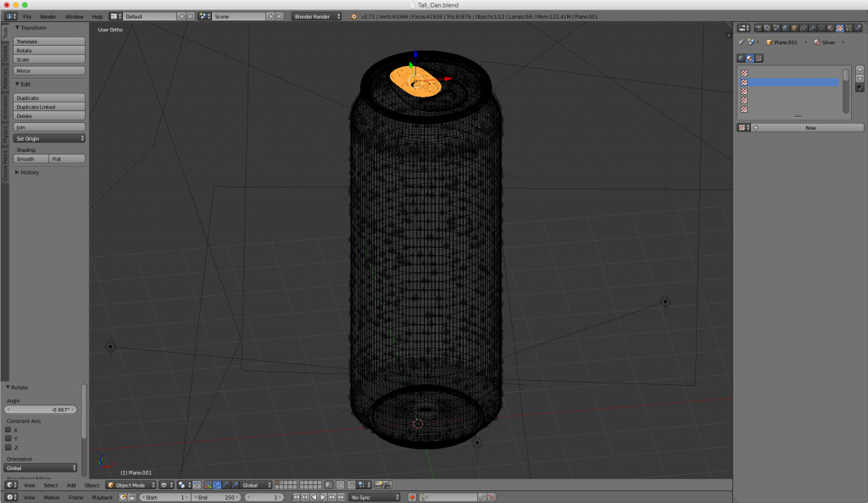Viewport: 868px width, 503px height.
Task: Collapse the Transform panel
Action: pos(34,28)
